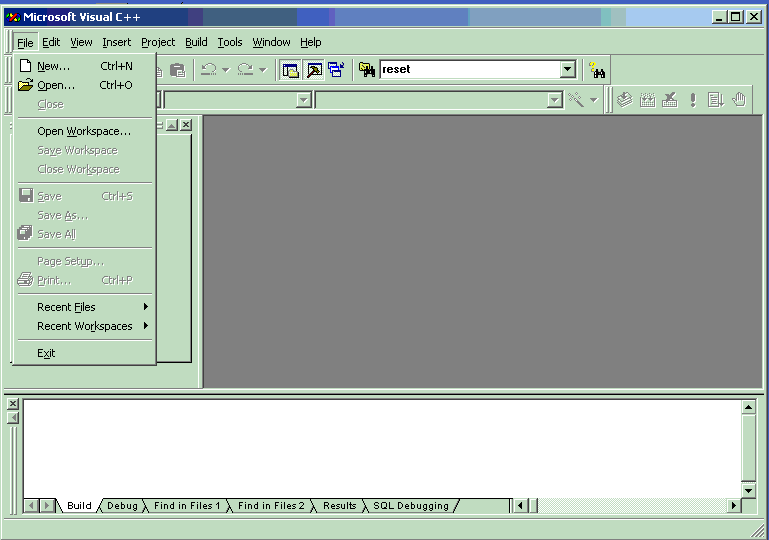Click the Workspace panel's expand arrow button
The height and width of the screenshot is (540, 769).
(172, 125)
